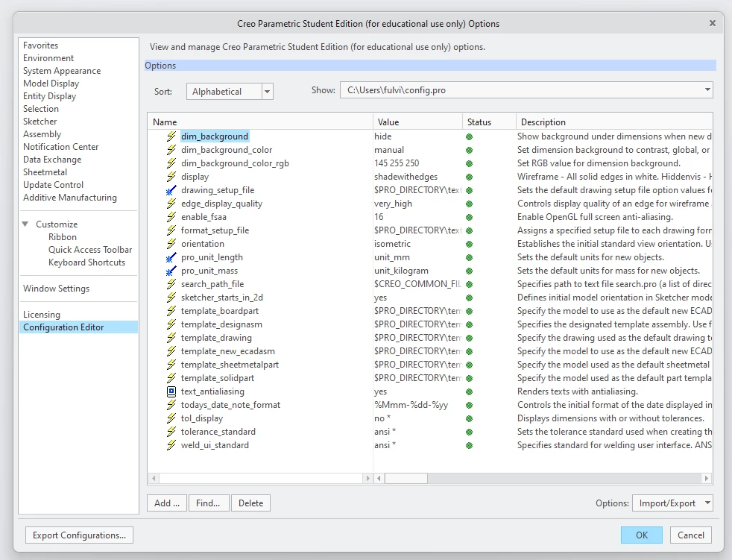Select Keyboard Shortcuts under Customize

tap(86, 262)
